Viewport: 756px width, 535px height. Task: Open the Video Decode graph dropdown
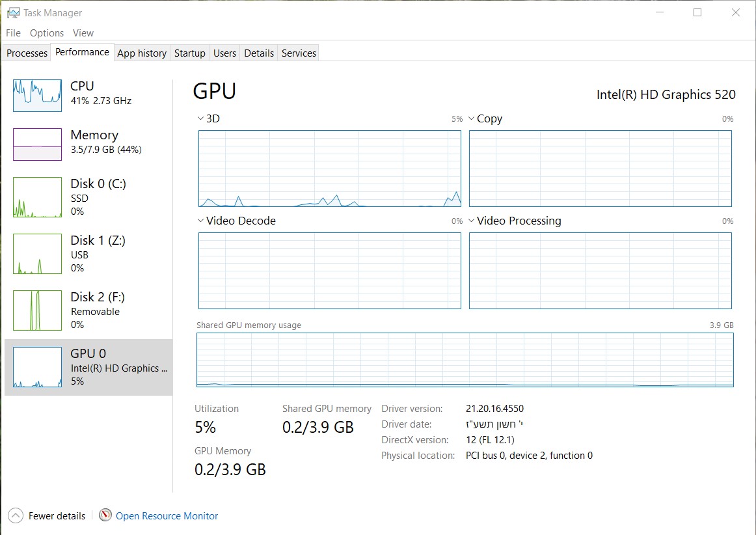click(x=201, y=221)
